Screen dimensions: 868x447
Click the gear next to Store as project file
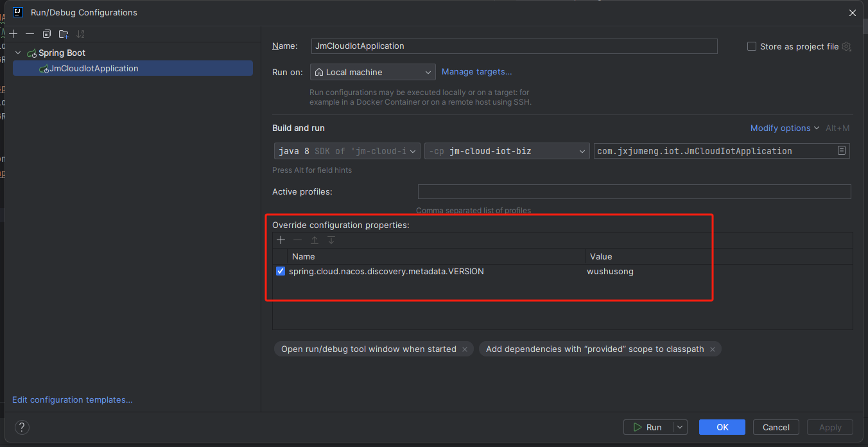point(846,46)
